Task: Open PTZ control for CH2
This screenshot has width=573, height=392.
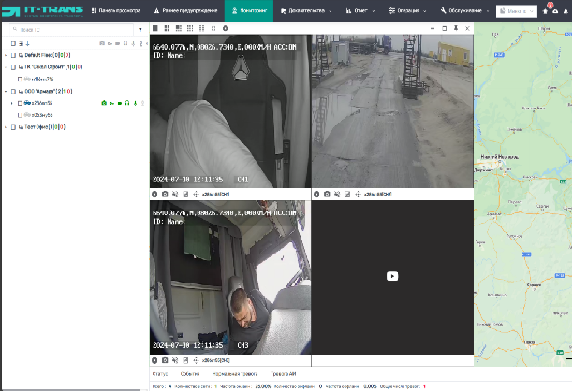Action: click(358, 195)
